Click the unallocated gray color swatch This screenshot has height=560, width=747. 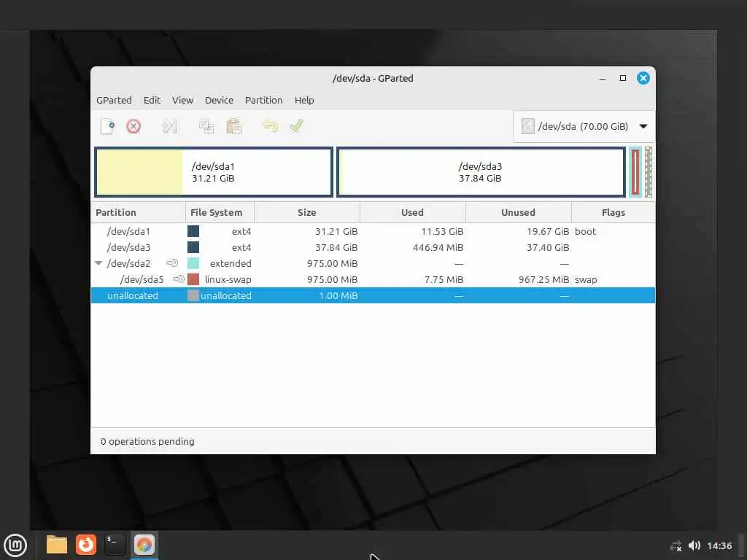click(193, 296)
